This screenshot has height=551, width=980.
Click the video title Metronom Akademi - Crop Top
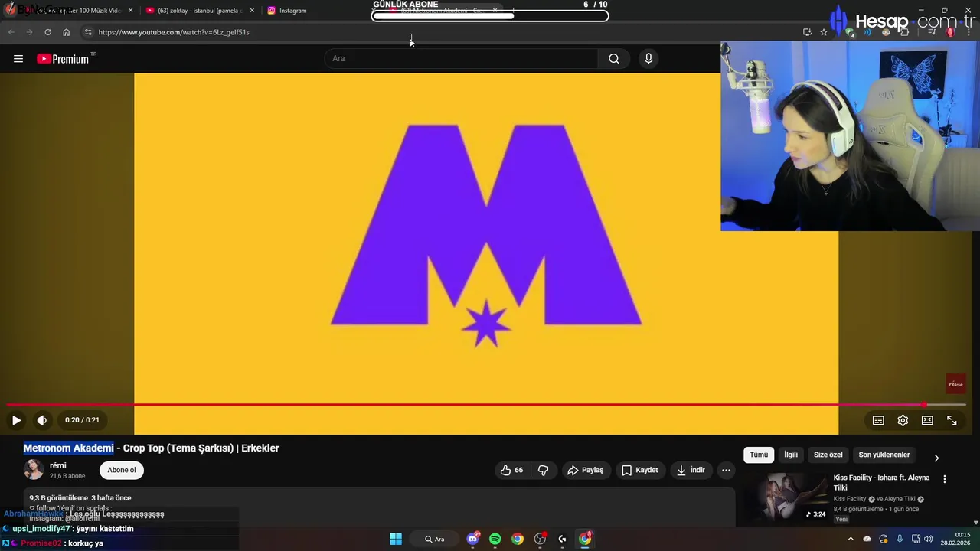click(x=152, y=448)
